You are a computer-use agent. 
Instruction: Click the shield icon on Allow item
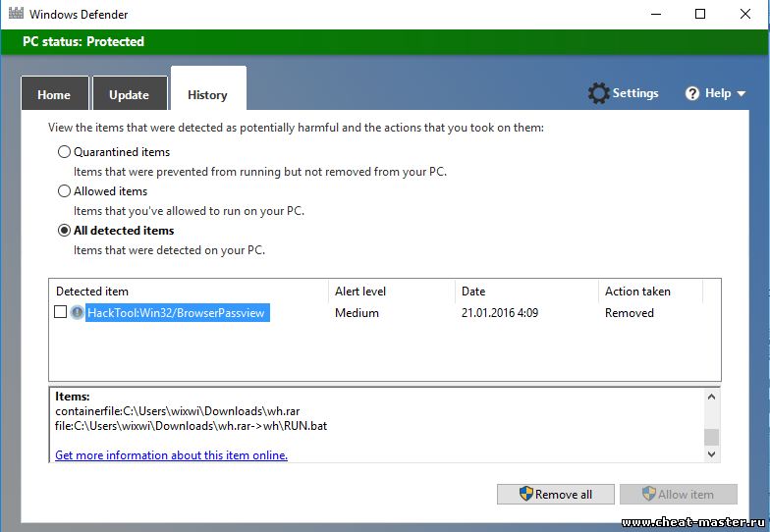[x=648, y=494]
